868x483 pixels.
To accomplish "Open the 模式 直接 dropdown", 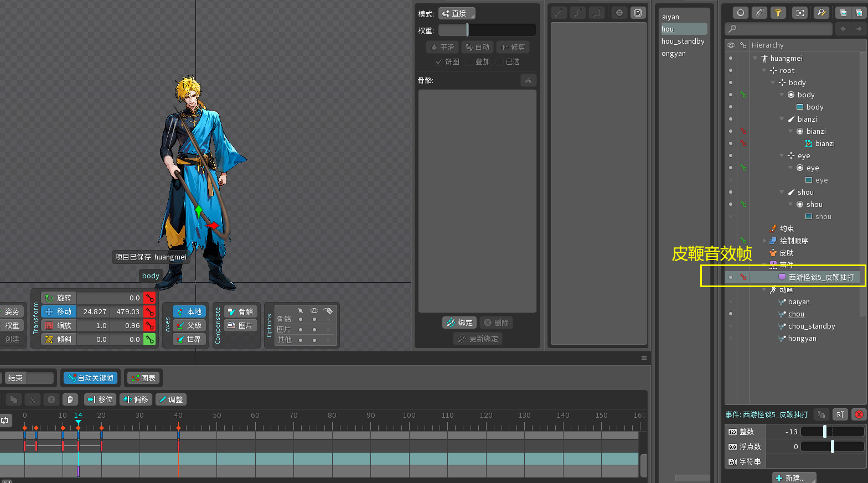I will [457, 13].
